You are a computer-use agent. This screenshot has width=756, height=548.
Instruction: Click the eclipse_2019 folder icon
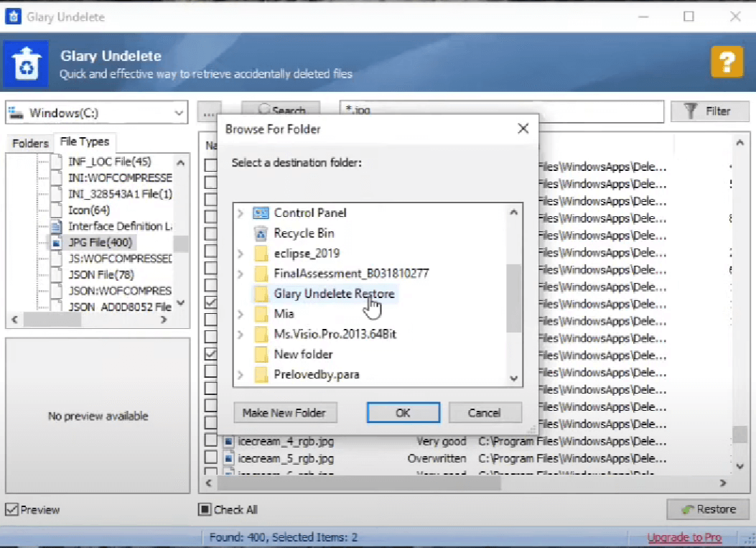point(261,254)
